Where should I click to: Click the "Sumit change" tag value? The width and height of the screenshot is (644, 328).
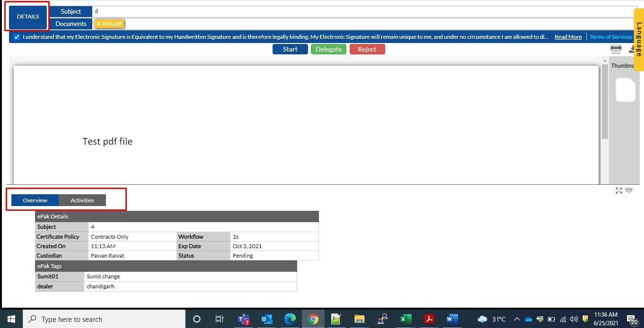(103, 276)
